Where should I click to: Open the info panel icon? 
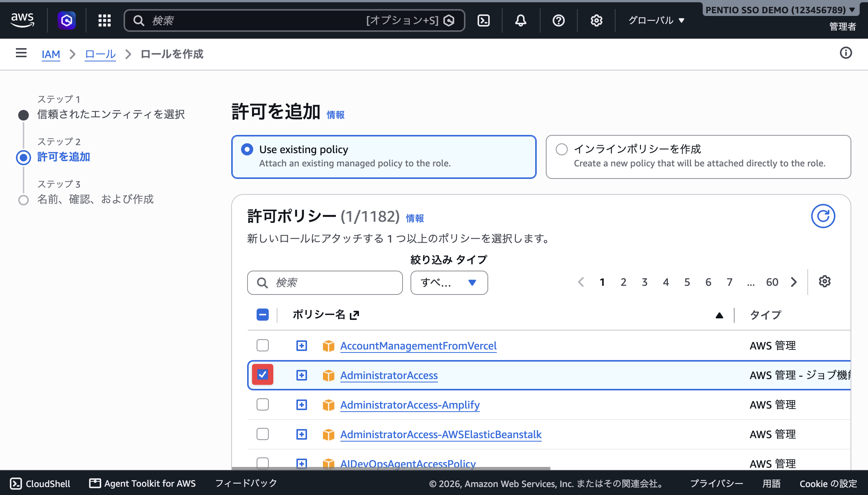click(846, 53)
